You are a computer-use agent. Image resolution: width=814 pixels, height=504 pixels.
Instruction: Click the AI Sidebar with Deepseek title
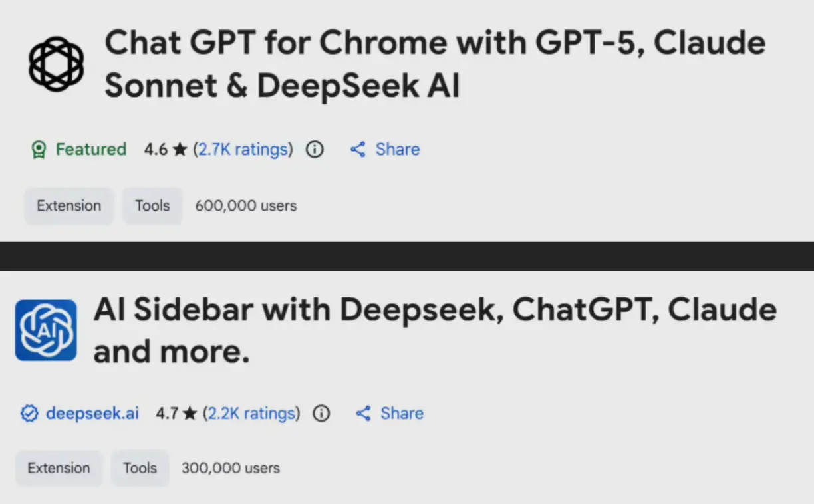tap(435, 330)
